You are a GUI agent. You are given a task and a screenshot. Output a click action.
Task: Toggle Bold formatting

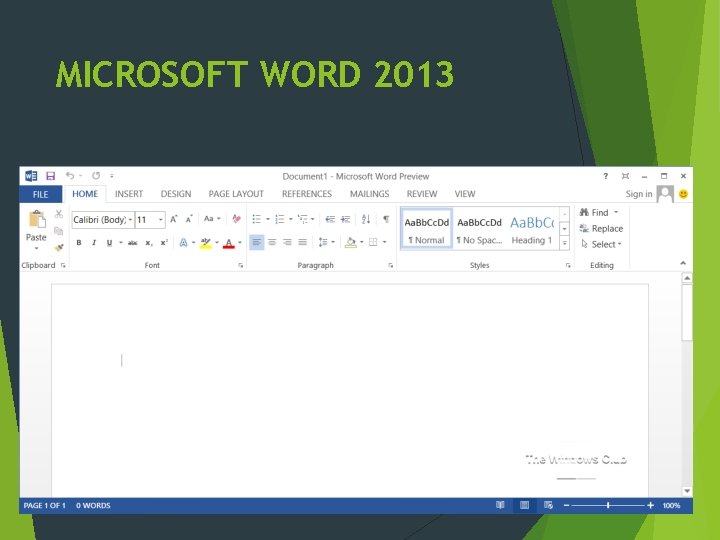pos(79,242)
